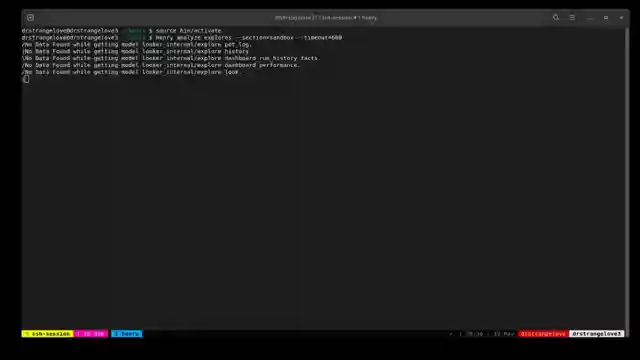Click the date in tmux status bar
The image size is (640, 360).
504,334
